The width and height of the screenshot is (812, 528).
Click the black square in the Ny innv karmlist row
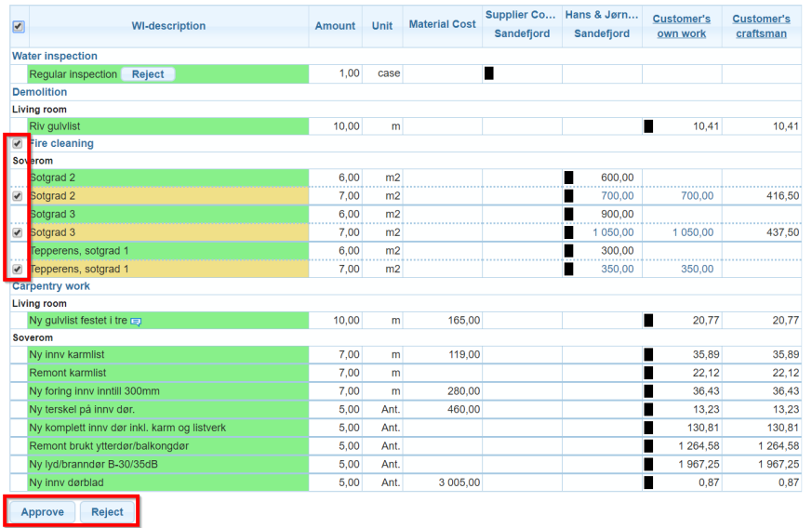(x=648, y=355)
